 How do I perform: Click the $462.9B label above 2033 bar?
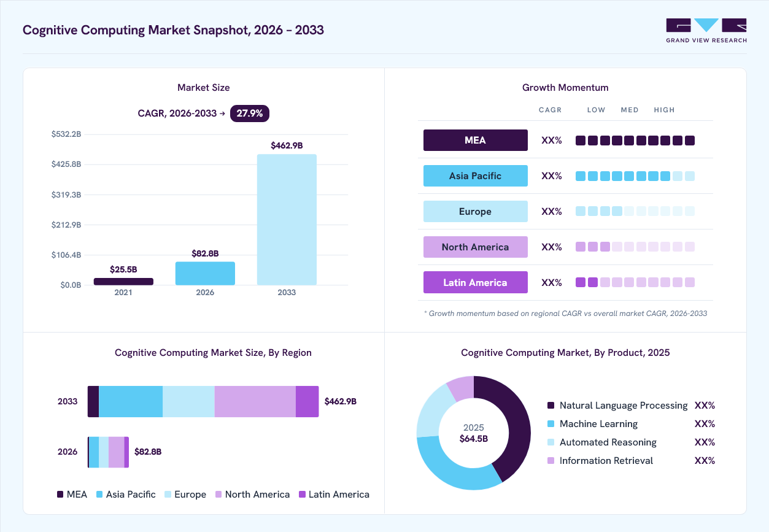[287, 145]
